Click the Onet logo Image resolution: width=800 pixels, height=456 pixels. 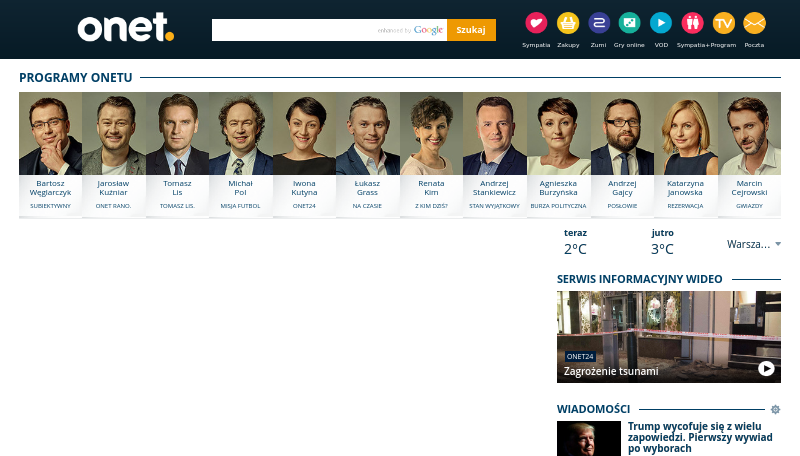point(126,28)
